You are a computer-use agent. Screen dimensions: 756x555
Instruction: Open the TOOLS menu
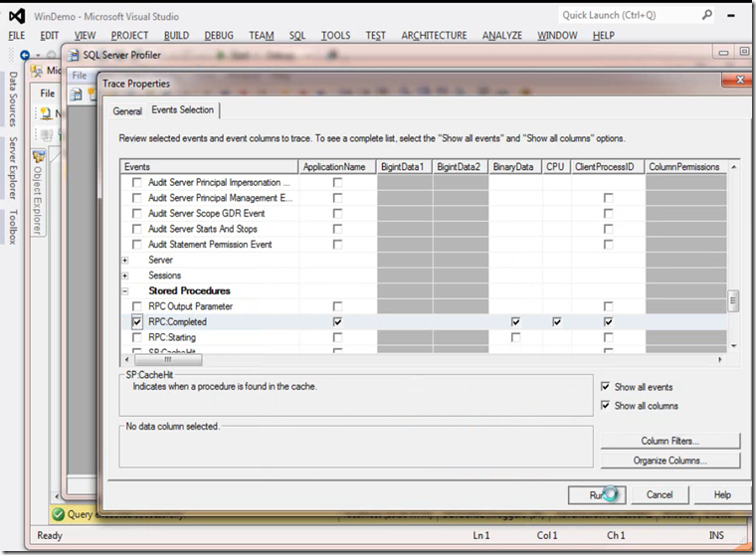(x=335, y=35)
